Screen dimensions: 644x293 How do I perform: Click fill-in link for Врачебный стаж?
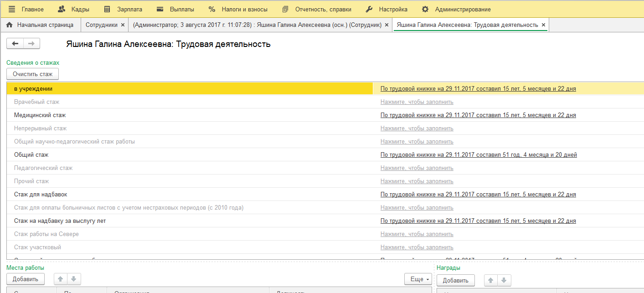417,102
